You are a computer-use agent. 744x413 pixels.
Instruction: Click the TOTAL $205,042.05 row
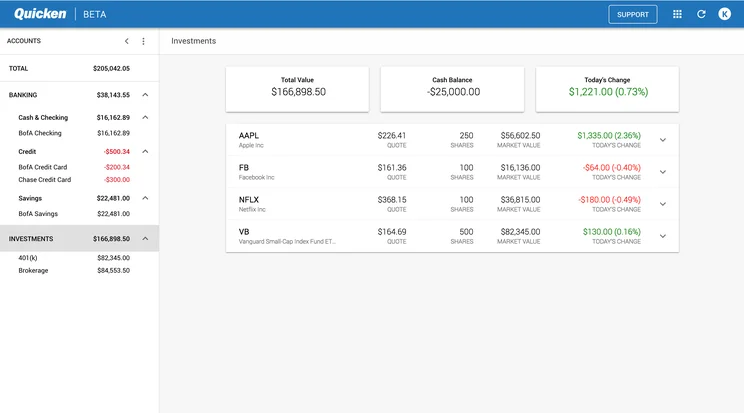click(79, 68)
